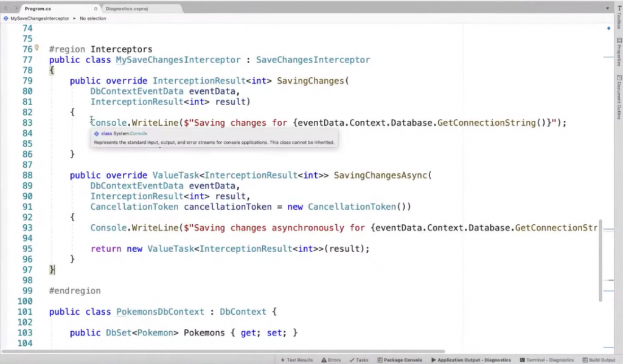Viewport: 623px width, 364px height.
Task: Click the vertical scrollbar thumb of the editor
Action: click(600, 261)
